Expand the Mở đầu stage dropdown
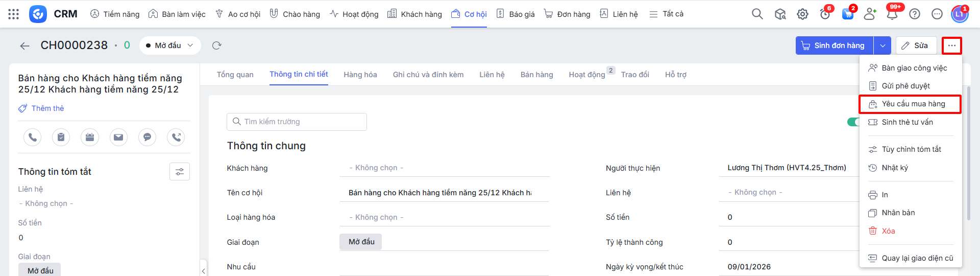Image resolution: width=980 pixels, height=276 pixels. pos(169,45)
